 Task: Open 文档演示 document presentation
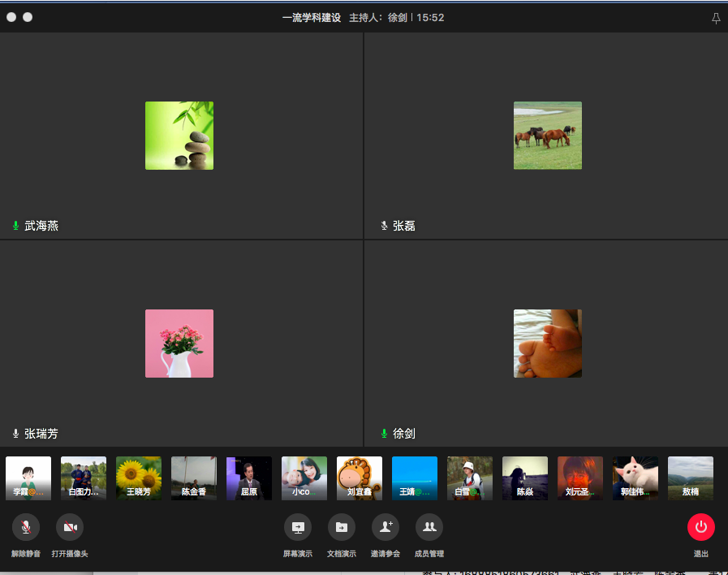[x=341, y=528]
